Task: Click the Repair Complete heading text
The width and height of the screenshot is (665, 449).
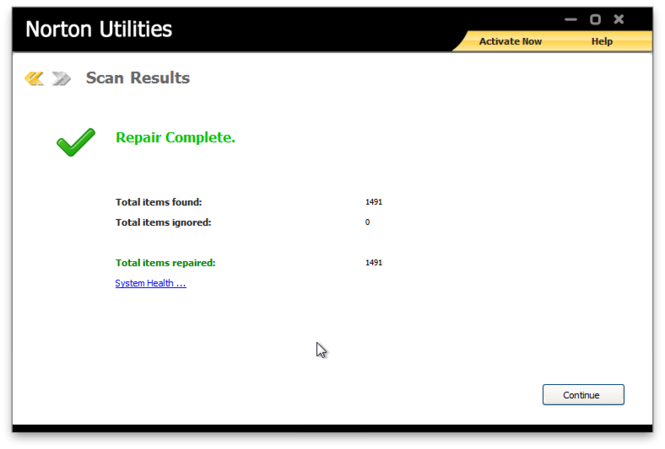Action: click(175, 137)
